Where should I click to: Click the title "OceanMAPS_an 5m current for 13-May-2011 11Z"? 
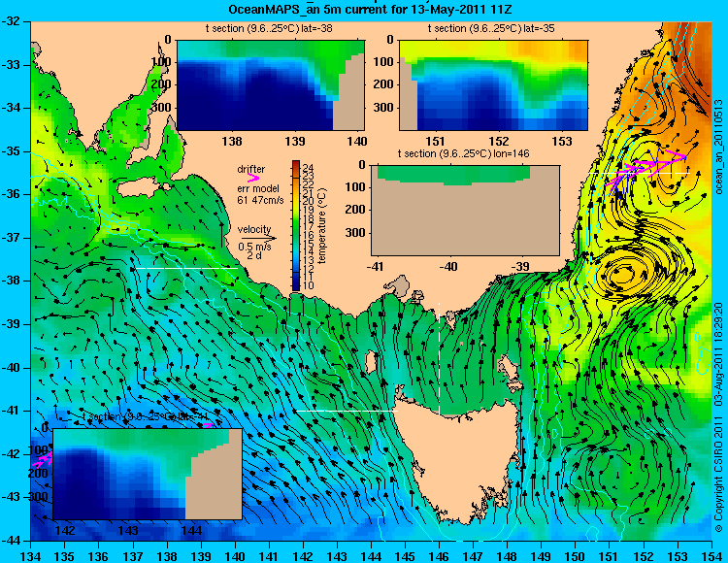pos(370,10)
